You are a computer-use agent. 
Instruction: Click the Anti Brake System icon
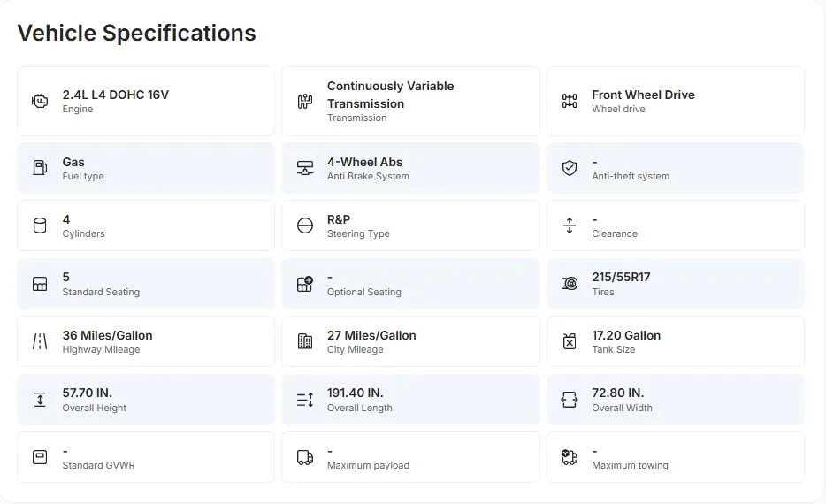(305, 168)
